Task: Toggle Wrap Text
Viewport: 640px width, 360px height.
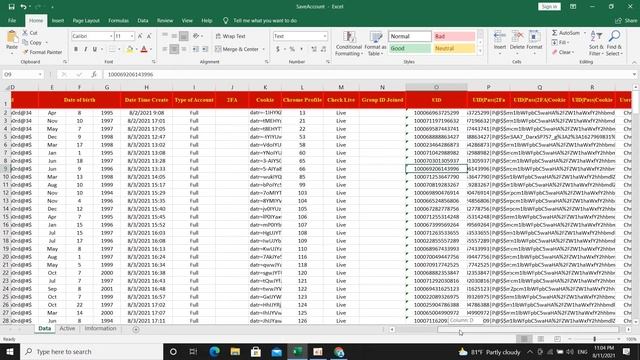Action: click(x=230, y=36)
